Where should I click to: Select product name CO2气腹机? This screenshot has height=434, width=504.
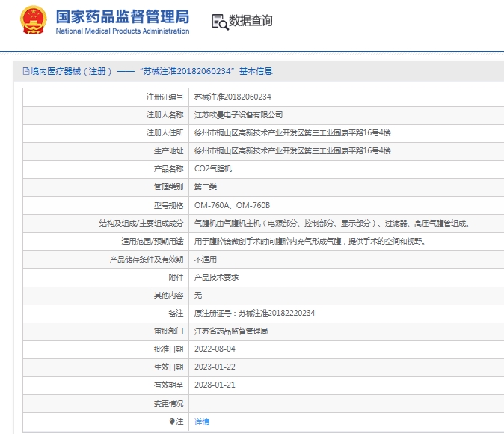(213, 169)
